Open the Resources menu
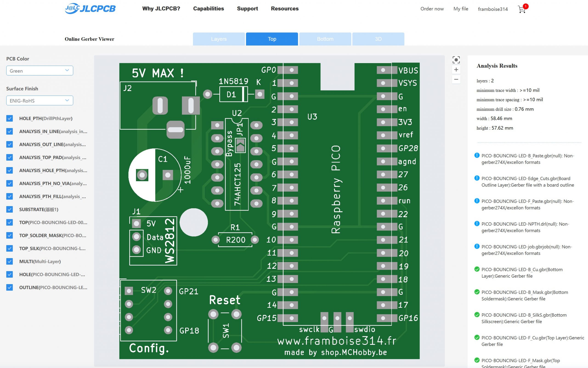The width and height of the screenshot is (588, 368). tap(285, 9)
